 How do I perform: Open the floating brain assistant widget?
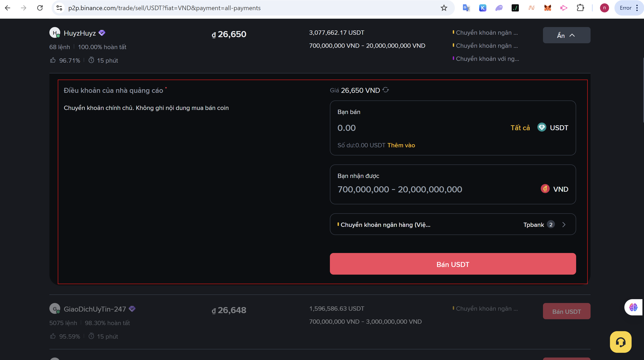coord(633,307)
